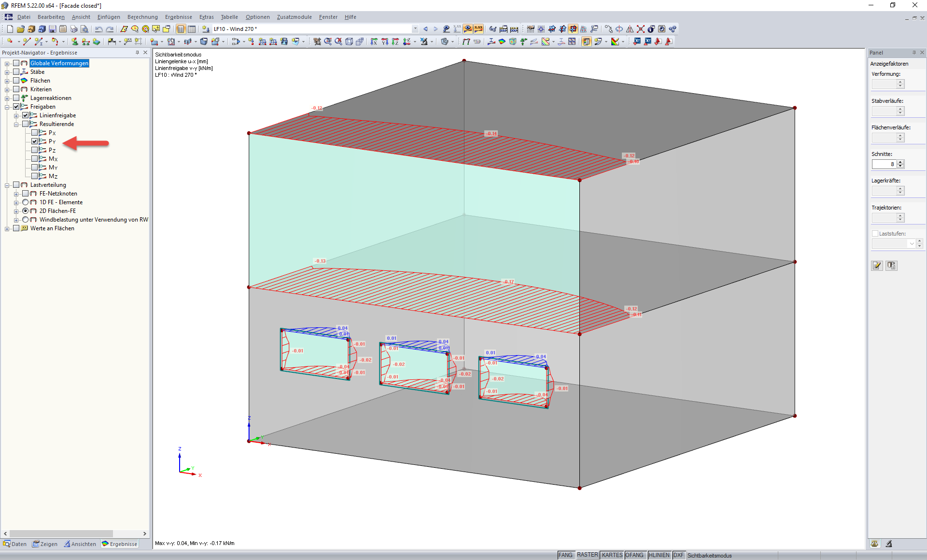Screen dimensions: 927x560
Task: Increase Schnitte value with the stepper
Action: [901, 162]
